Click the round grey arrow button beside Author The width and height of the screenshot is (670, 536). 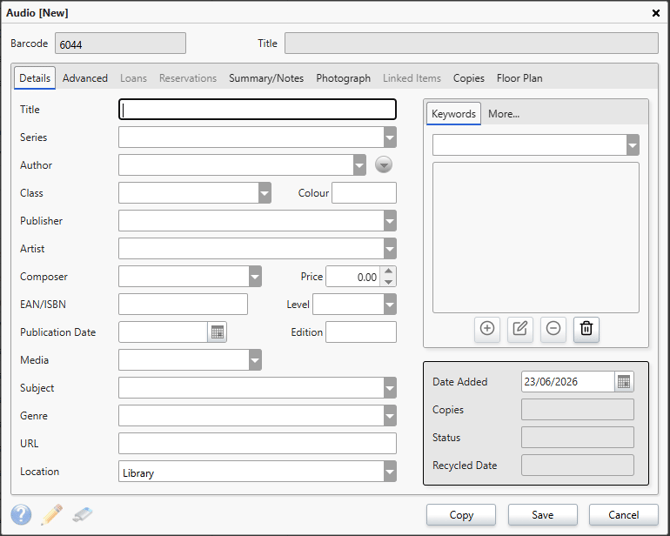pos(384,165)
